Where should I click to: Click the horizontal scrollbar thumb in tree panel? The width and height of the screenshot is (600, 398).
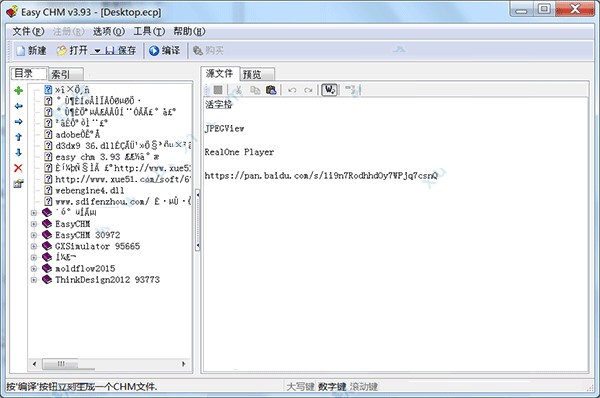coord(60,364)
